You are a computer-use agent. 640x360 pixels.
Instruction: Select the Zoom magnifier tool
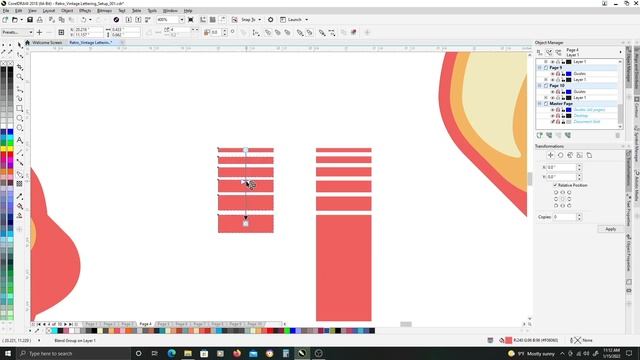click(20, 77)
